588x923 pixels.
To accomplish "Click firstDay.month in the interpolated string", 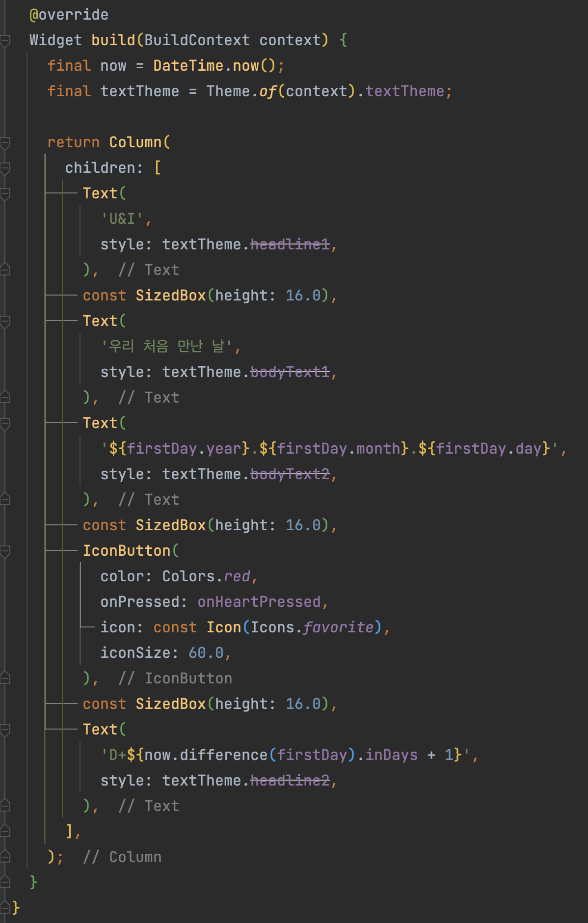I will pyautogui.click(x=339, y=449).
